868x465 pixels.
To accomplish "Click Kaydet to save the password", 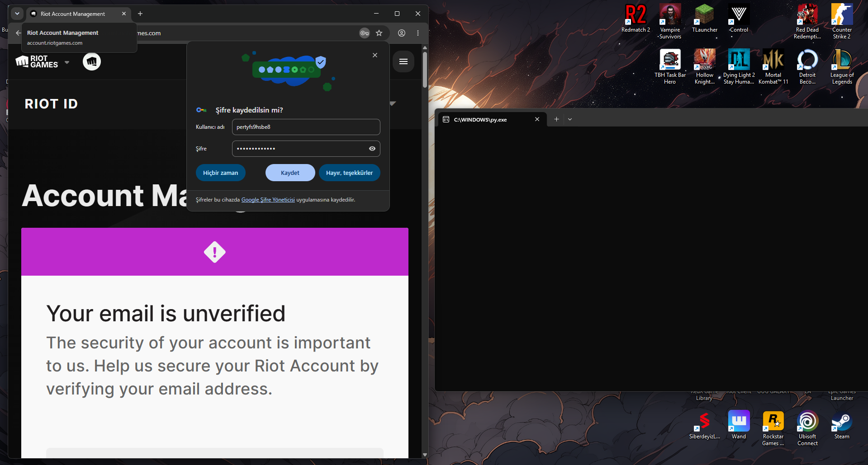I will pyautogui.click(x=290, y=173).
